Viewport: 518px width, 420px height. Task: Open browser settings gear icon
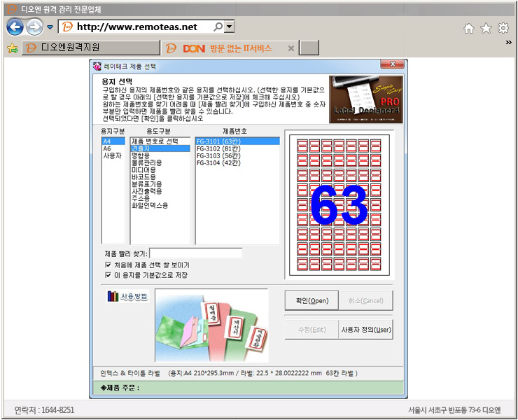503,28
